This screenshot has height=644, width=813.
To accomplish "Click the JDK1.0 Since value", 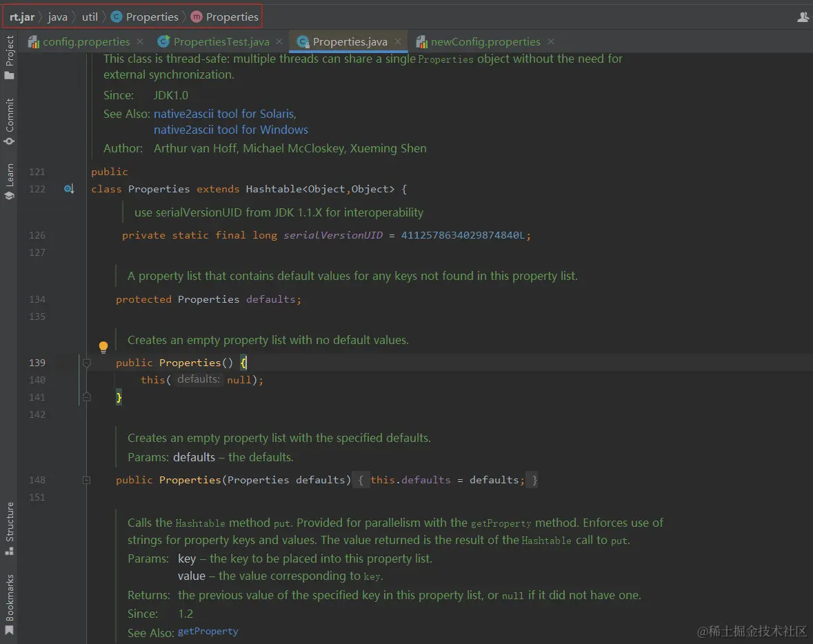I will tap(170, 95).
